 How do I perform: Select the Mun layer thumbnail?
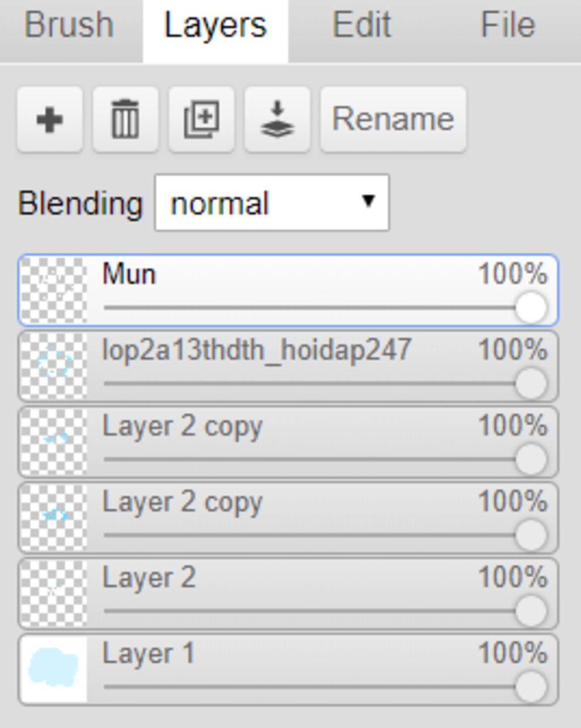click(x=54, y=290)
